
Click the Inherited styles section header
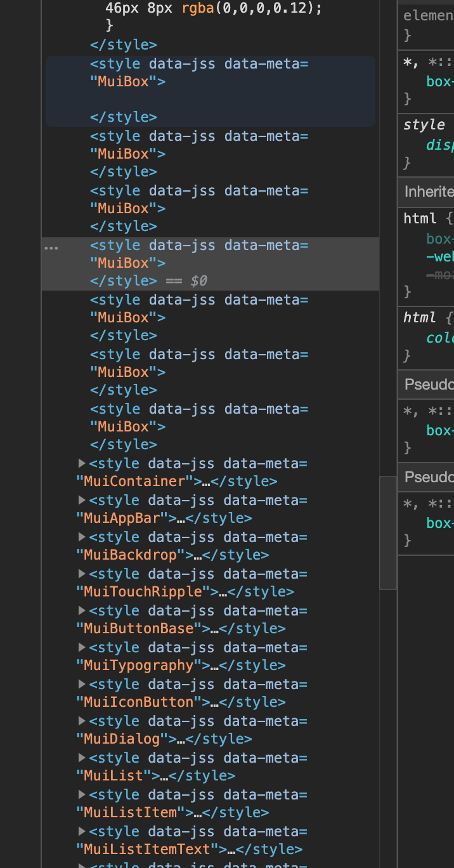[x=428, y=192]
